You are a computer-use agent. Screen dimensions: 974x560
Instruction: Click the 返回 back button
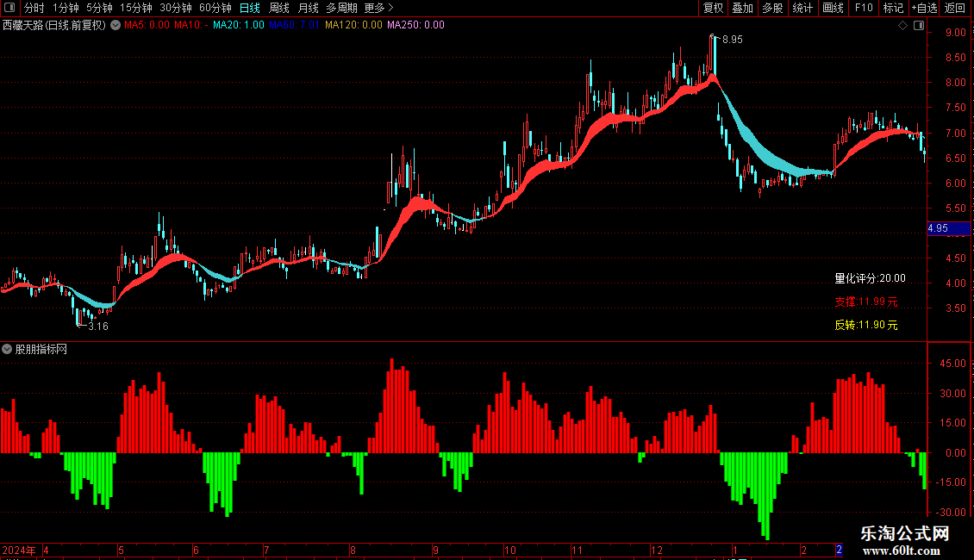click(955, 8)
